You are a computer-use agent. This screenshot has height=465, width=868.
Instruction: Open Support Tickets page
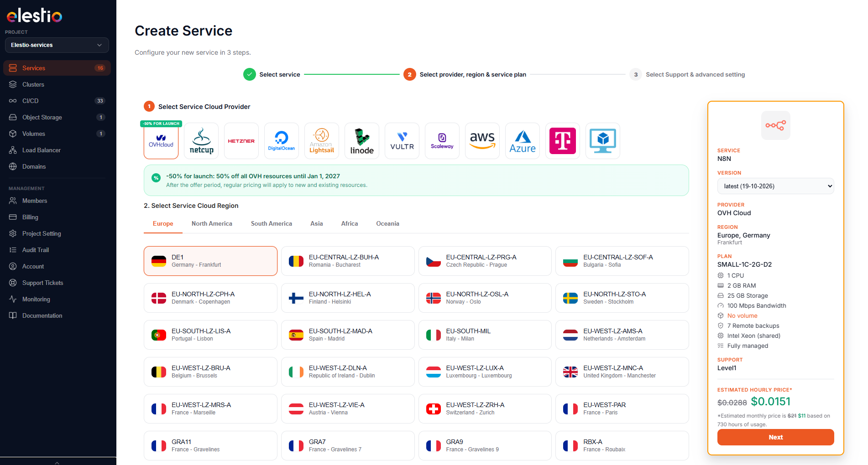click(x=57, y=283)
